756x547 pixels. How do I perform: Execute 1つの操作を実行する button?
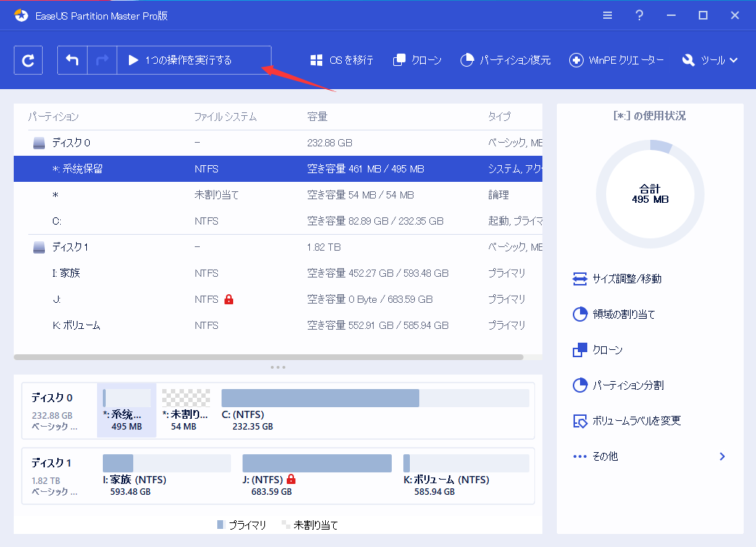194,60
